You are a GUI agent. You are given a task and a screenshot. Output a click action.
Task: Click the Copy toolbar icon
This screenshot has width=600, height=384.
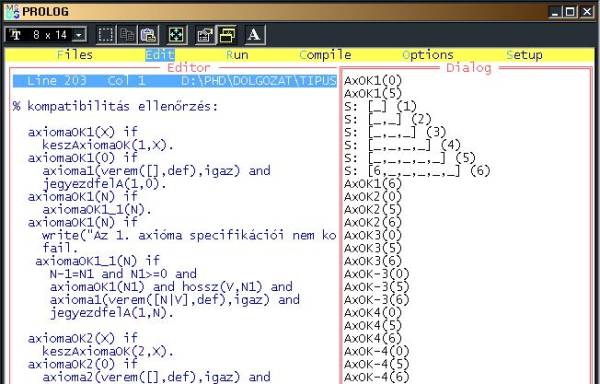coord(127,35)
